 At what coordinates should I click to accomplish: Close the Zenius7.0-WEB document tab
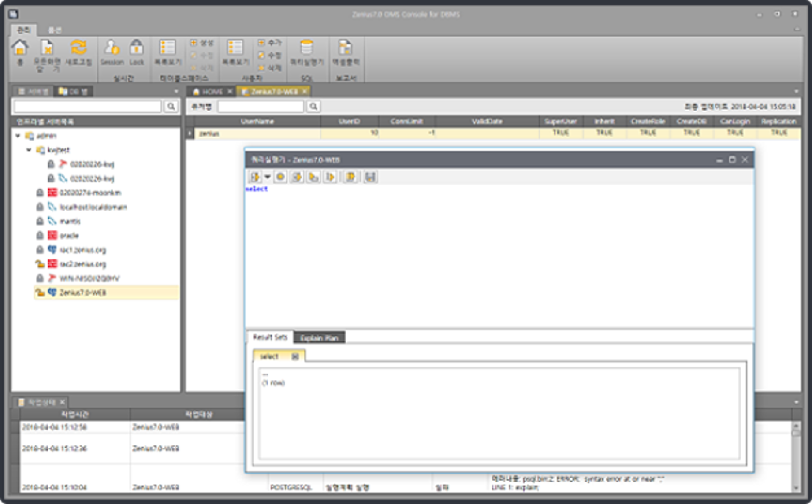coord(305,91)
